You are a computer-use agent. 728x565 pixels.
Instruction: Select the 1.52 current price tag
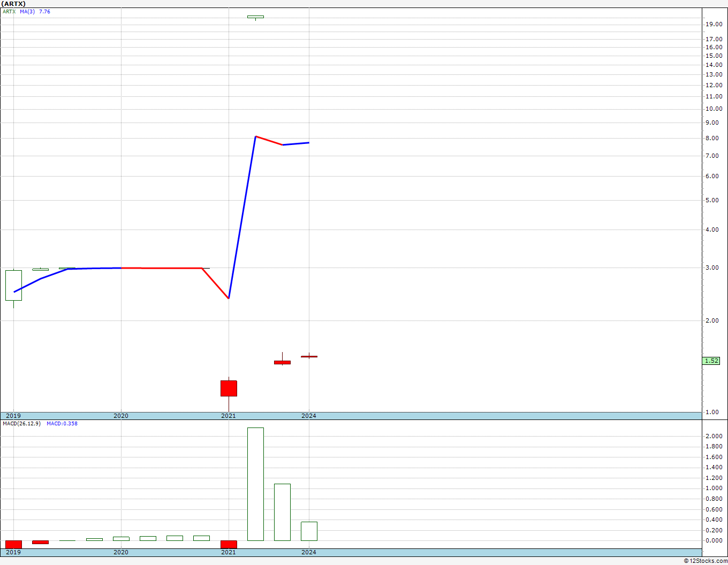point(711,361)
